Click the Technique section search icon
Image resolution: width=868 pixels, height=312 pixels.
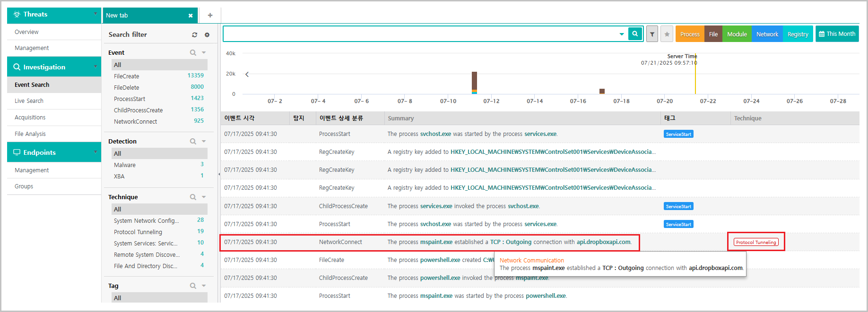[x=193, y=197]
